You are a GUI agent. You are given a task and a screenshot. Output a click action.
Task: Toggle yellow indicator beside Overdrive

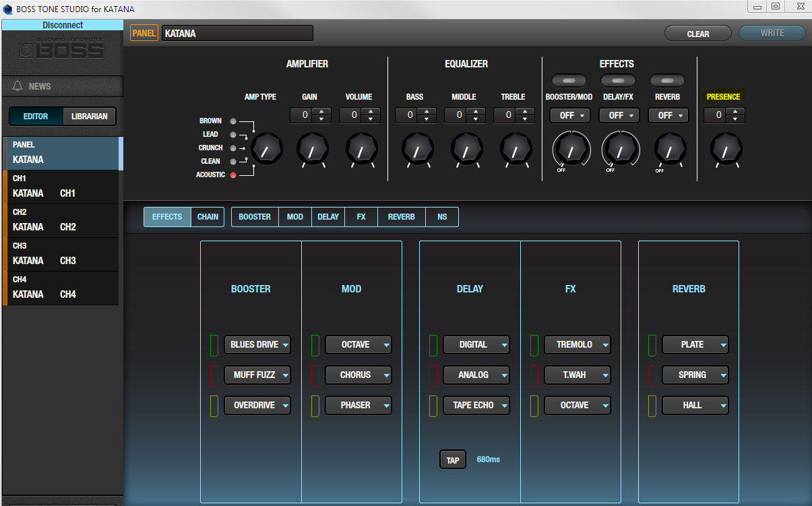coord(214,406)
